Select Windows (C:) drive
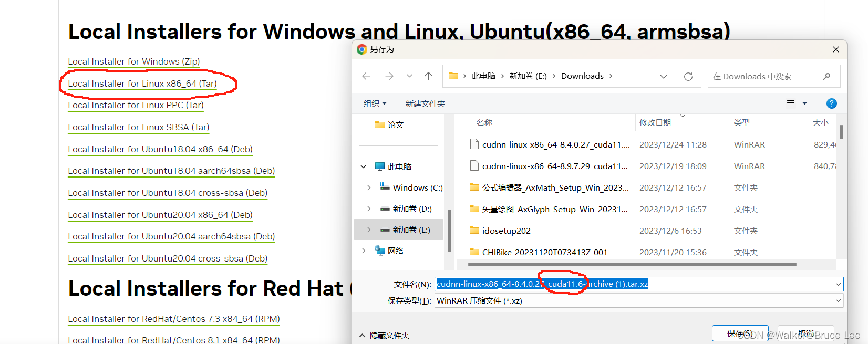 [417, 187]
